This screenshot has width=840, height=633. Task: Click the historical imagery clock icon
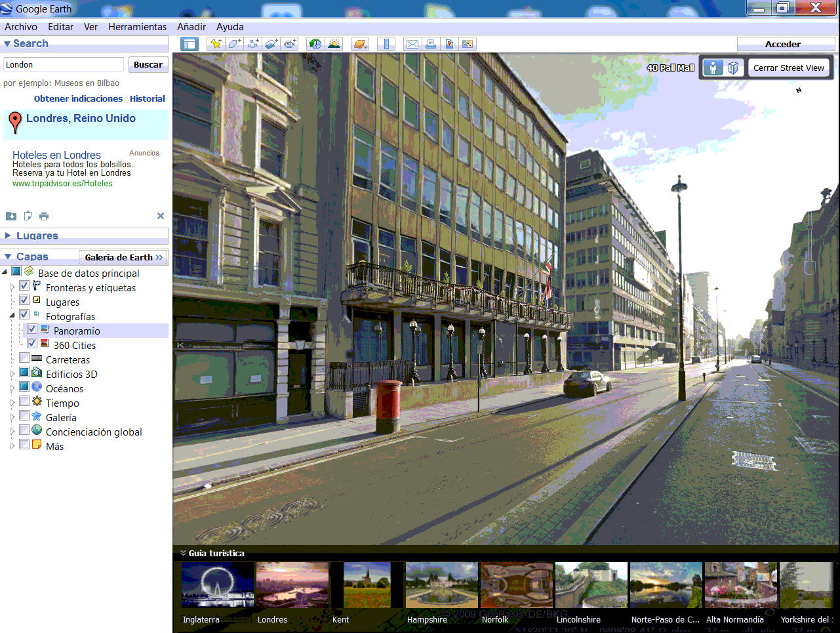(314, 43)
